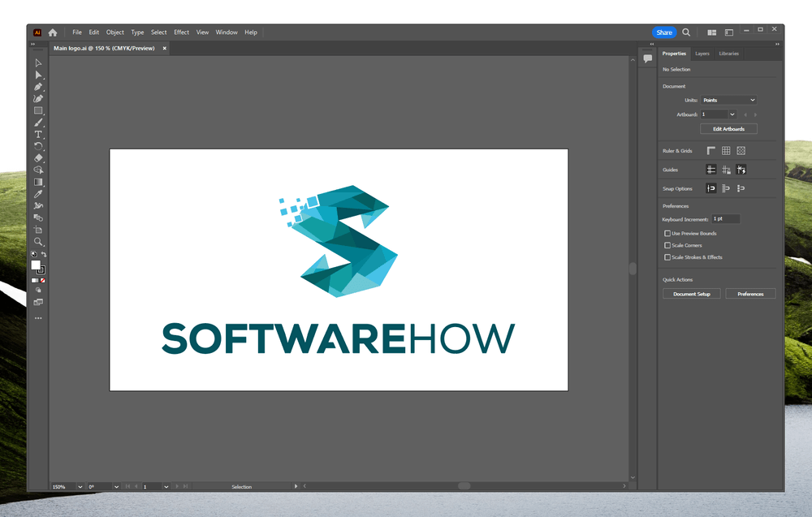Toggle Show Transparency Grid
The height and width of the screenshot is (517, 812).
coord(741,151)
